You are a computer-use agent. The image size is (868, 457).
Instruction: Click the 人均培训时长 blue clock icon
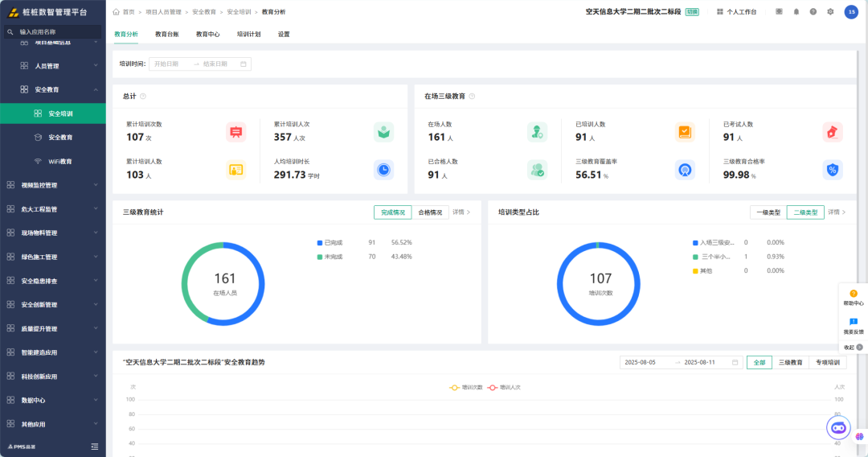(383, 170)
